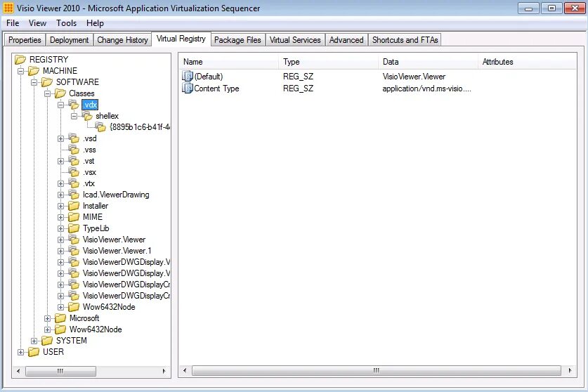588x392 pixels.
Task: Click the Sequencer app icon in title bar
Action: pos(8,8)
